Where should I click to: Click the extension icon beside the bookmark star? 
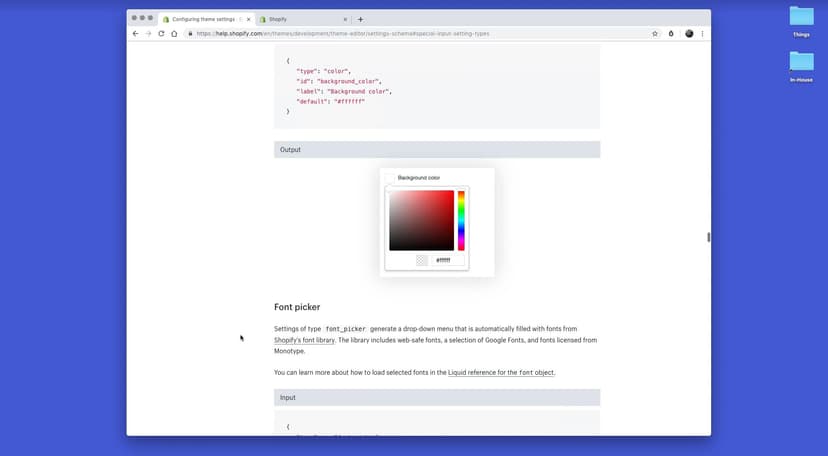[671, 33]
